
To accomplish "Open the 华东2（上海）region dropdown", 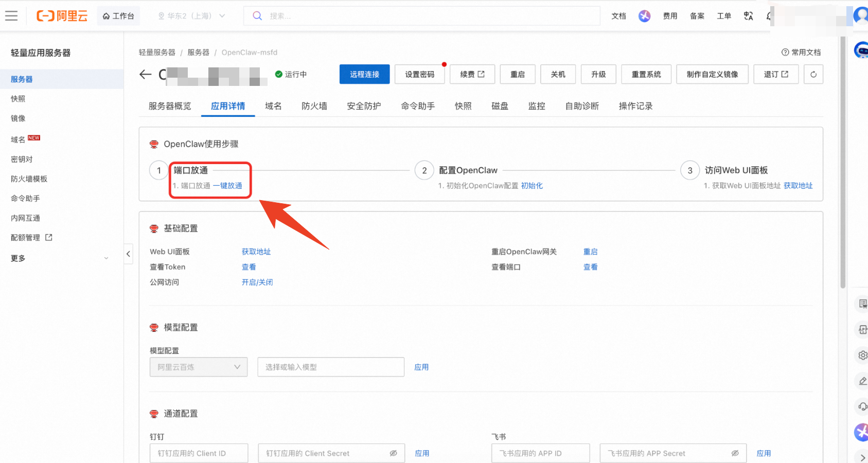I will coord(191,16).
